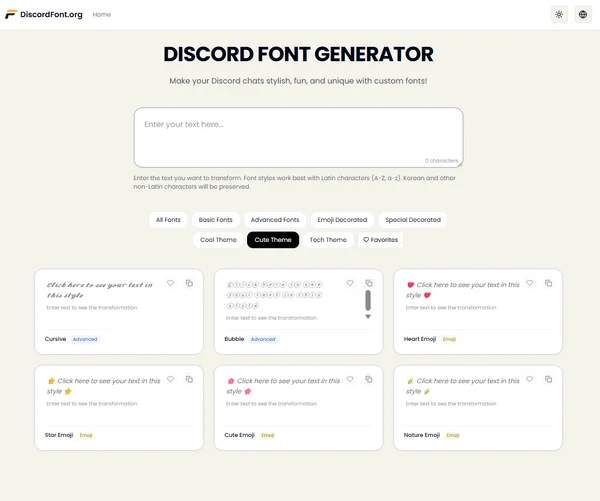Copy the Cute Emoji font text
The width and height of the screenshot is (600, 501).
368,379
